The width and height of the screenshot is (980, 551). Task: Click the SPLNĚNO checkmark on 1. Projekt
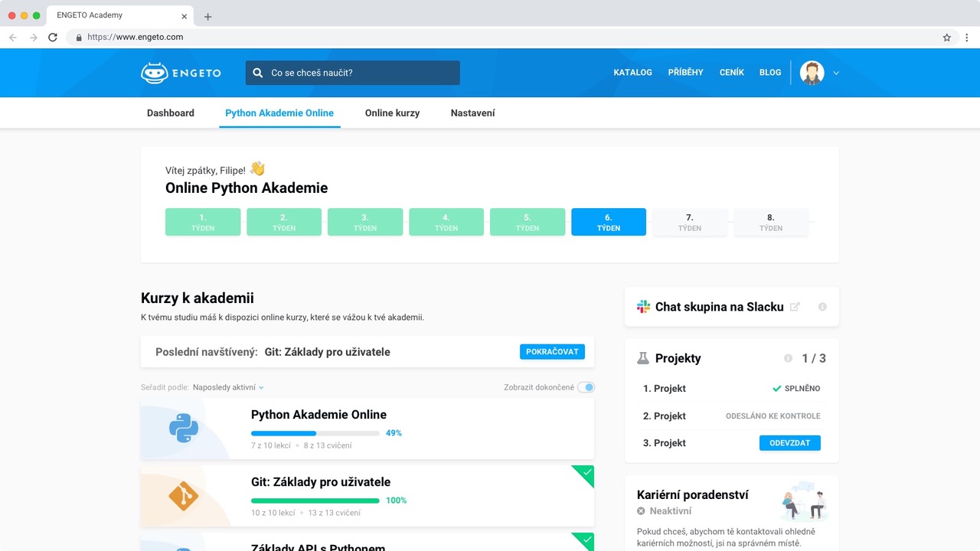pos(777,389)
